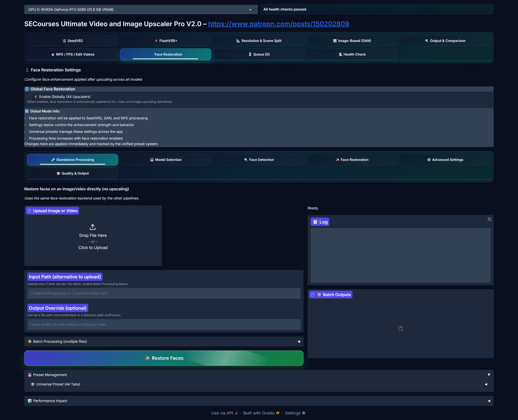Click the Output Override text field

163,324
